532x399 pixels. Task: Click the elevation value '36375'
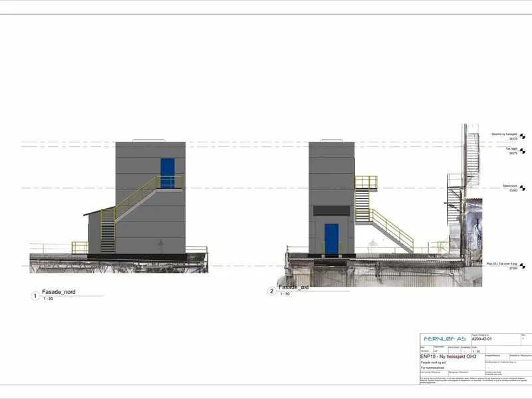coord(513,154)
